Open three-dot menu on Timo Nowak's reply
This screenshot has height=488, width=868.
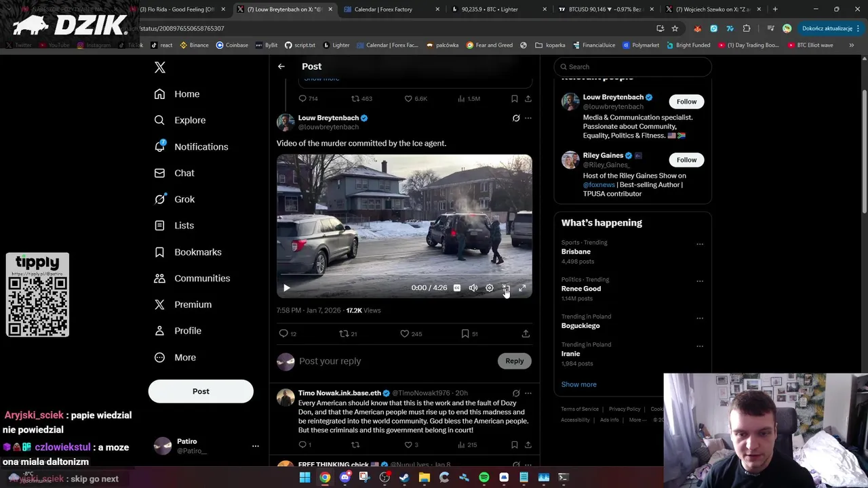(528, 393)
